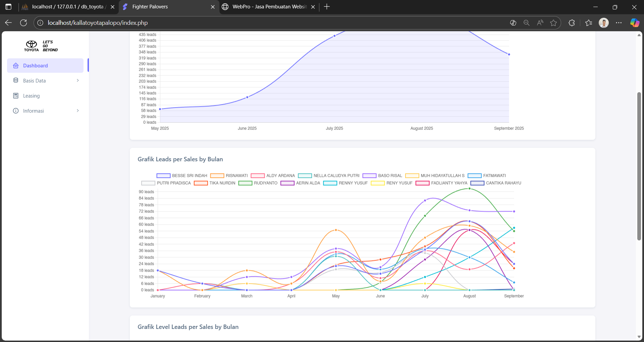This screenshot has height=342, width=644.
Task: Open the Copilot sidebar icon
Action: pyautogui.click(x=634, y=23)
